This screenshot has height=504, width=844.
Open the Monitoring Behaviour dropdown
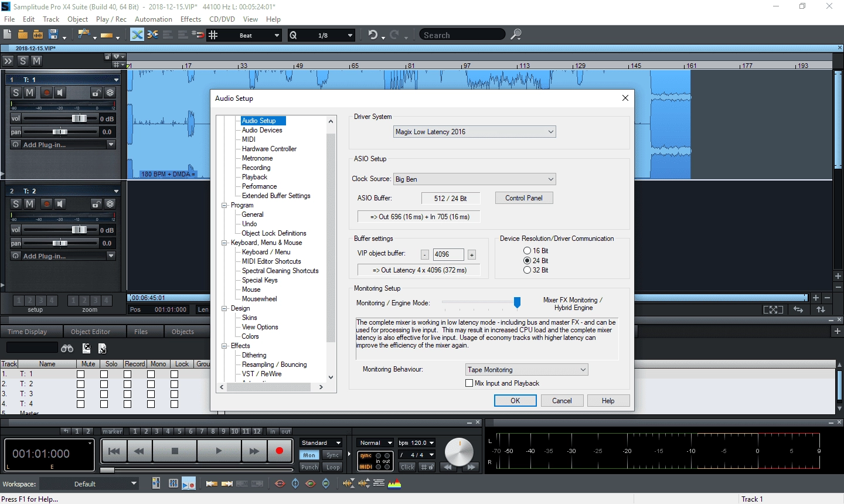coord(526,370)
